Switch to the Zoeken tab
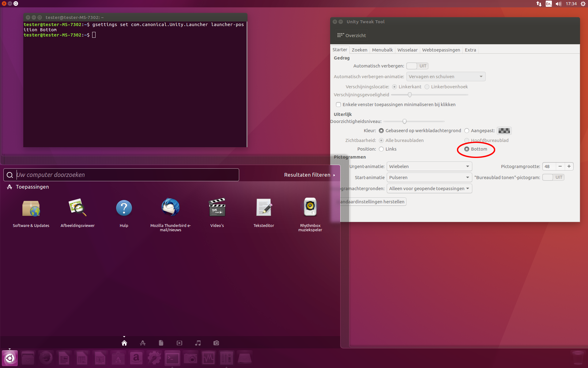The width and height of the screenshot is (588, 368). 359,50
